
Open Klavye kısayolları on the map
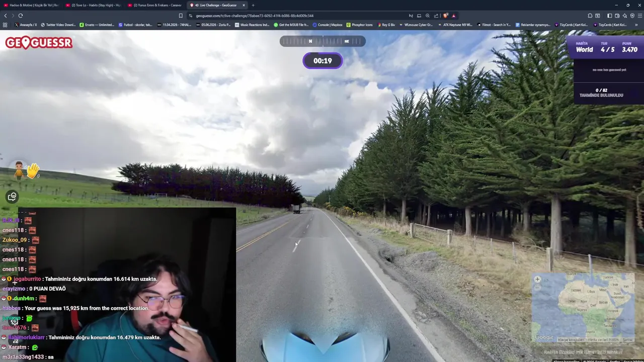(x=570, y=340)
